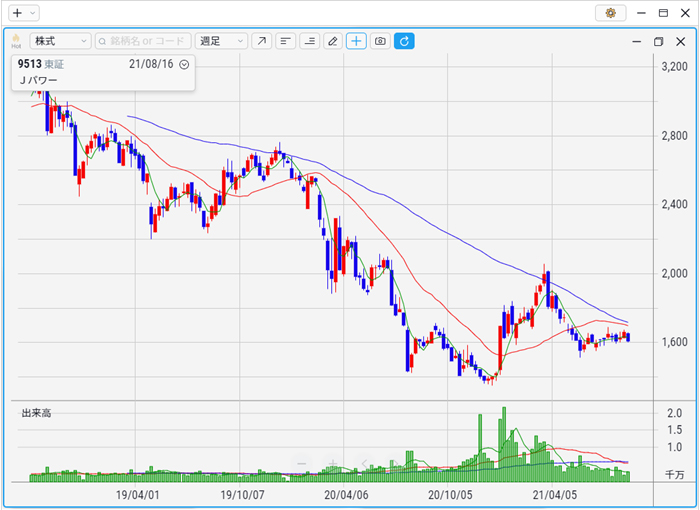
Task: Open the settings gear in title bar
Action: (610, 13)
